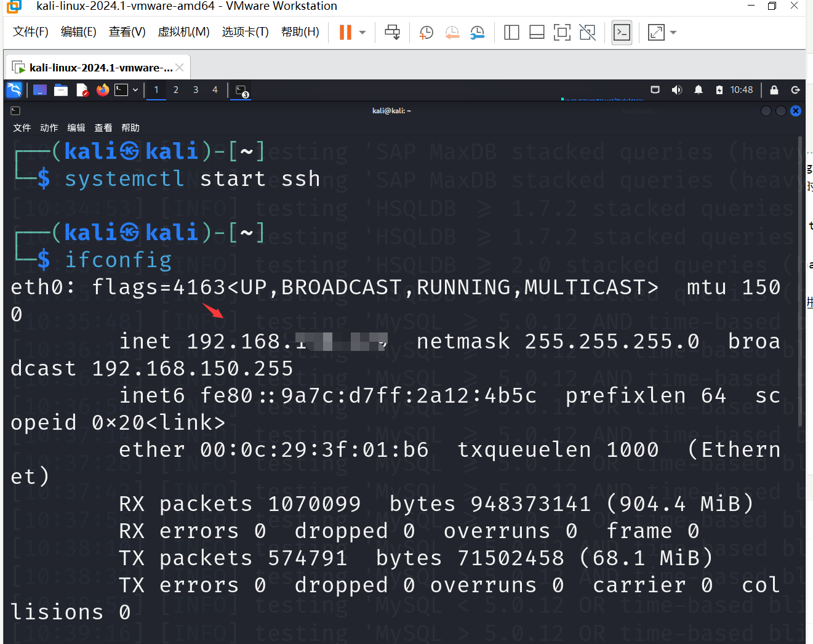813x644 pixels.
Task: Take a snapshot of the virtual machine
Action: tap(426, 33)
